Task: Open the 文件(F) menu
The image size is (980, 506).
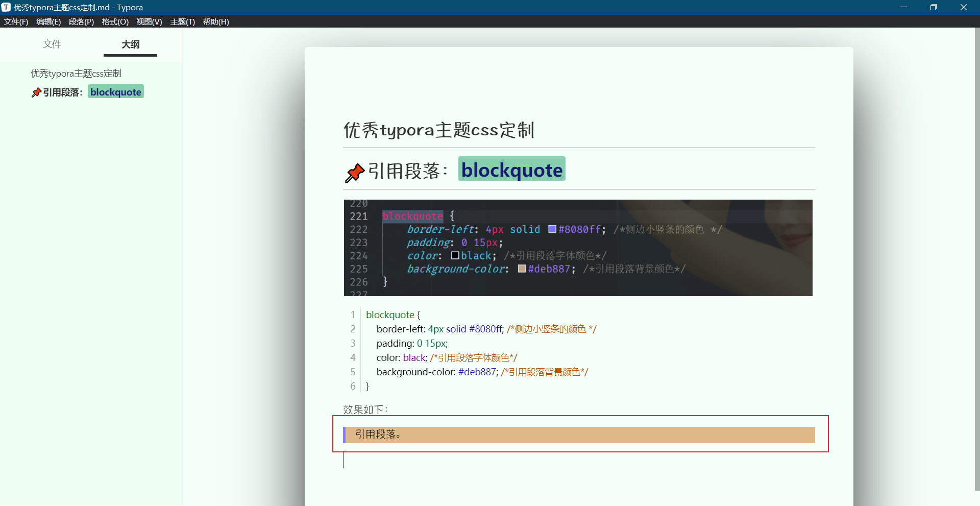Action: [16, 21]
